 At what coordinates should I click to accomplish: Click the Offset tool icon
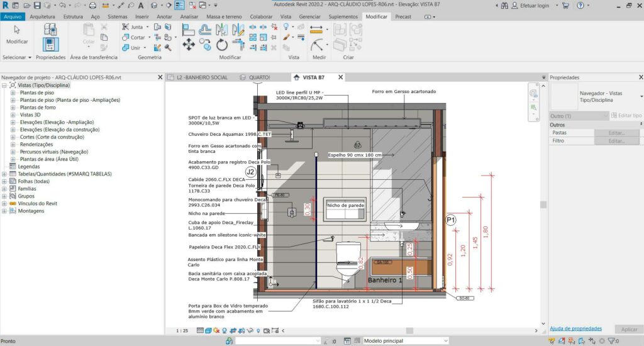[205, 30]
